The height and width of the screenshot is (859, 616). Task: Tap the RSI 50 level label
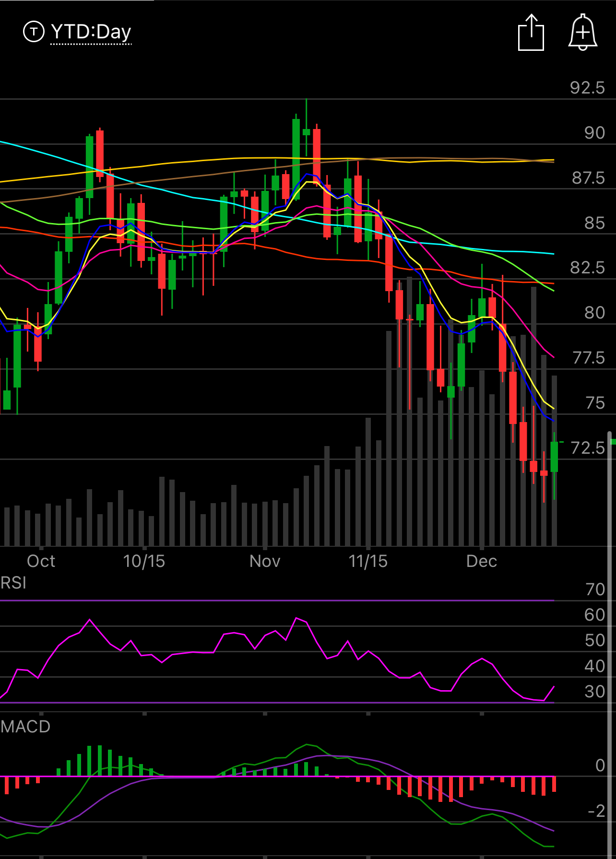595,640
